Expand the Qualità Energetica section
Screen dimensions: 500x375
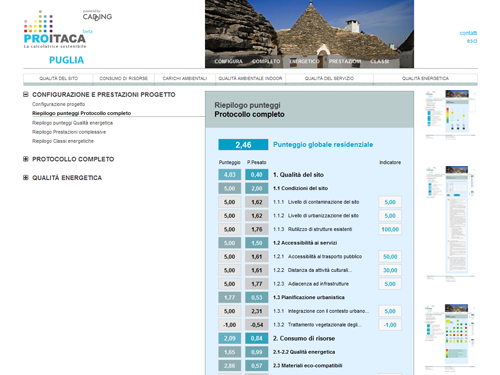pos(26,177)
